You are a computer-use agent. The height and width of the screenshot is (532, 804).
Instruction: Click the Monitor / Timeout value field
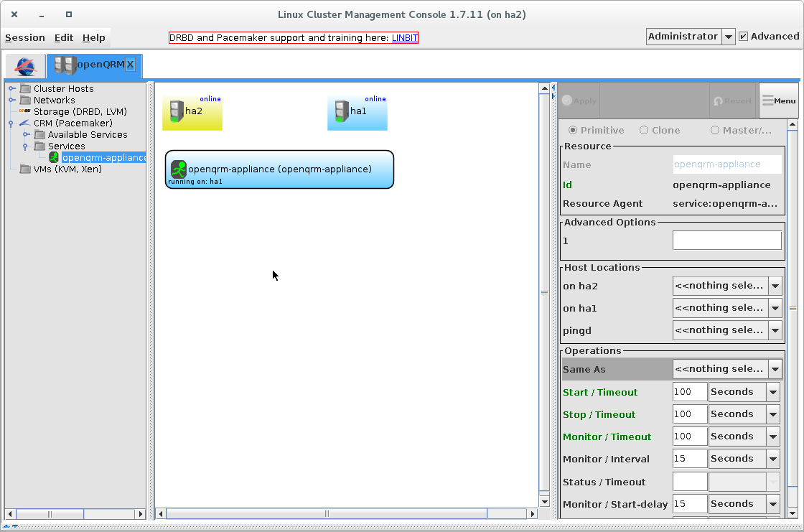(x=690, y=437)
